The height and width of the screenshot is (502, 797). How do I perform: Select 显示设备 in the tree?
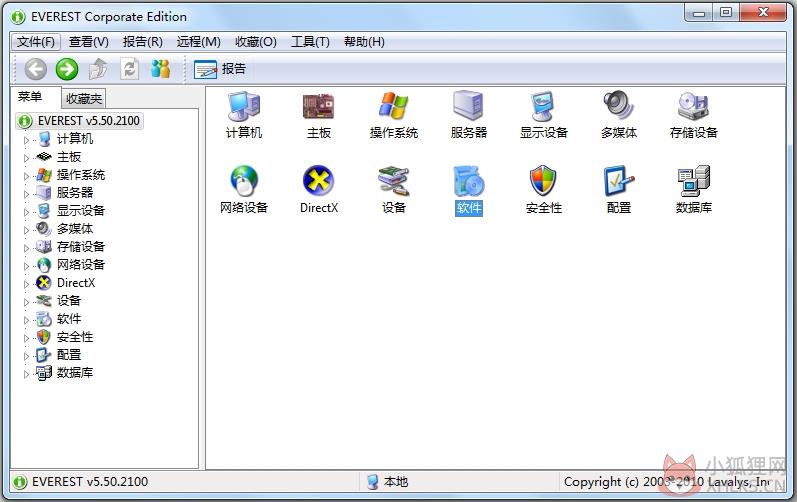[81, 211]
